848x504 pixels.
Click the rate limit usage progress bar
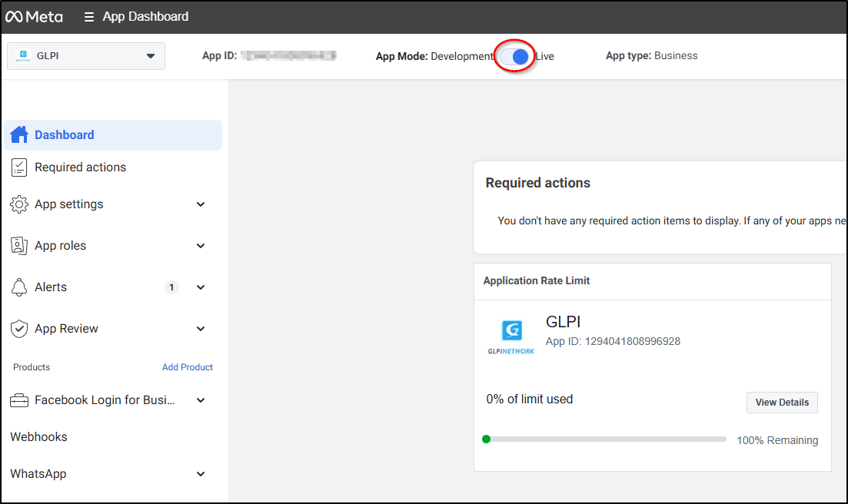(606, 439)
